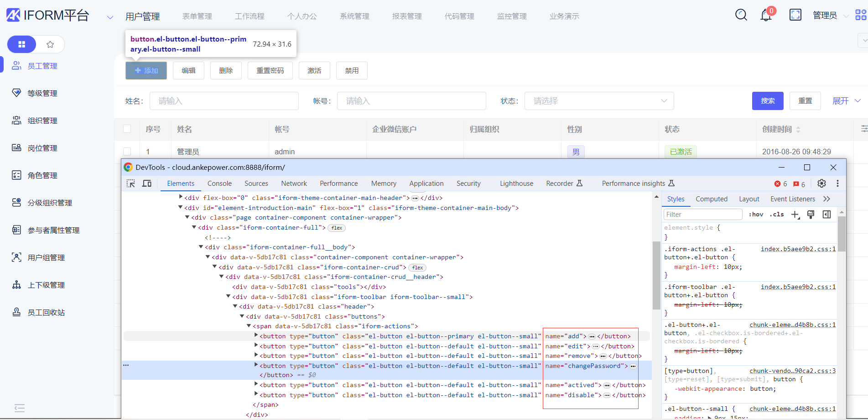868x420 pixels.
Task: Switch to the Console tab in DevTools
Action: [219, 184]
